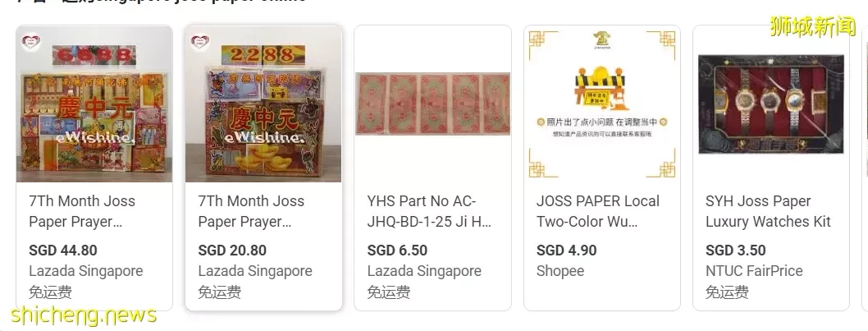
Task: Open the red hell banknotes product image
Action: tap(433, 103)
